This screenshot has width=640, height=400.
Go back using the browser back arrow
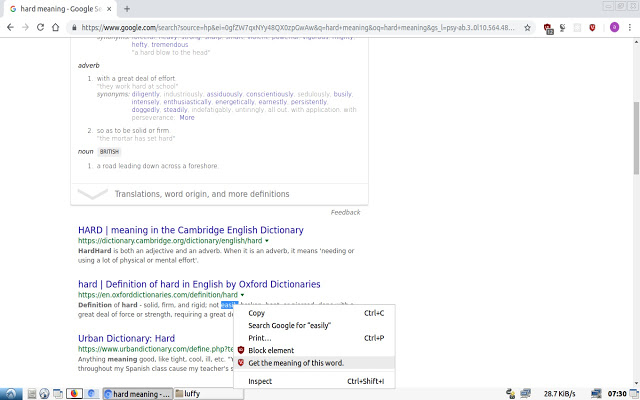[x=10, y=27]
